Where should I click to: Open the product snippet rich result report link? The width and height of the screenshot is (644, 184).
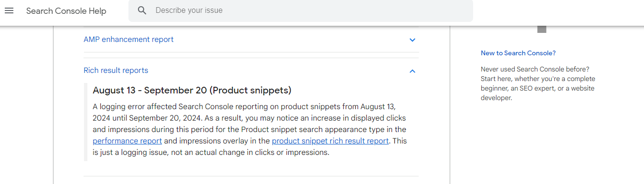tap(330, 141)
